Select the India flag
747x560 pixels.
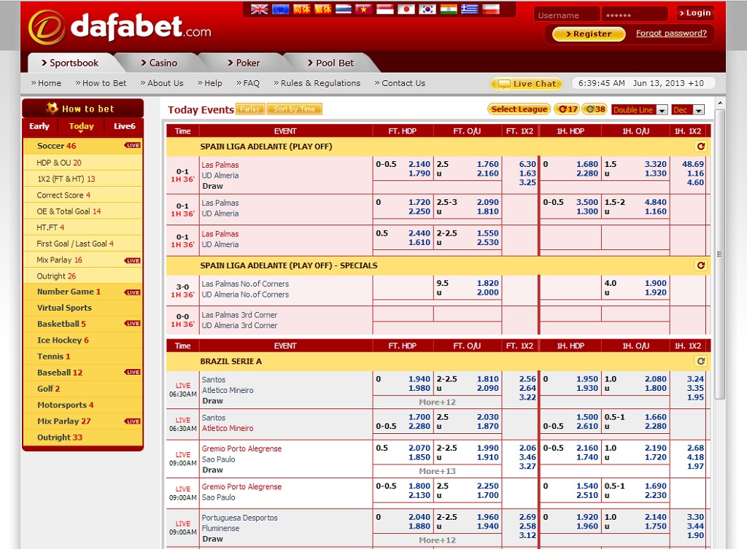449,9
